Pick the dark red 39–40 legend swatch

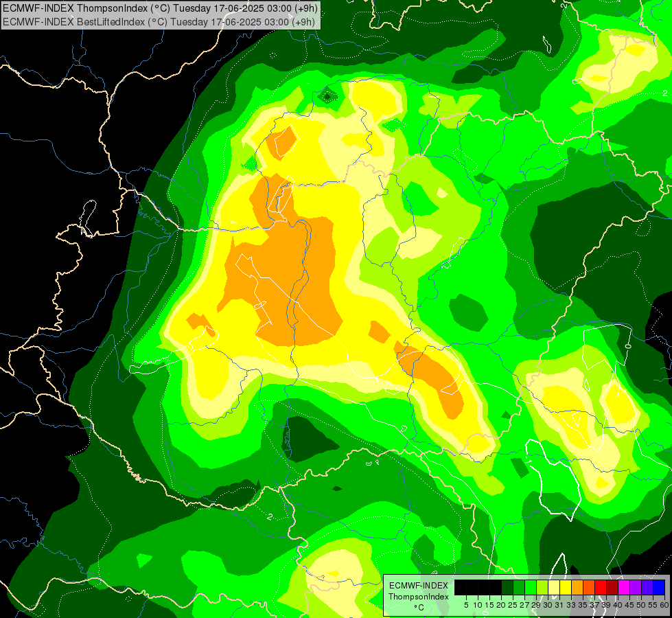click(x=612, y=587)
